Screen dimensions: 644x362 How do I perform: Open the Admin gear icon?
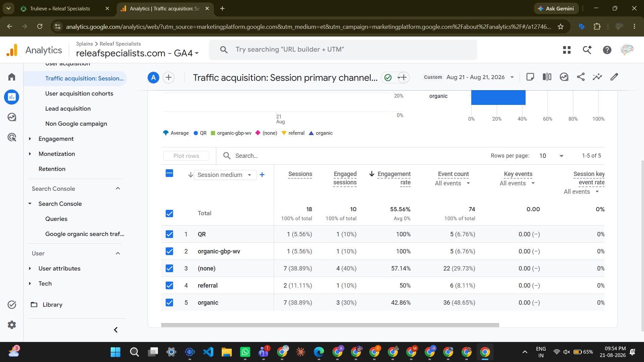click(12, 325)
